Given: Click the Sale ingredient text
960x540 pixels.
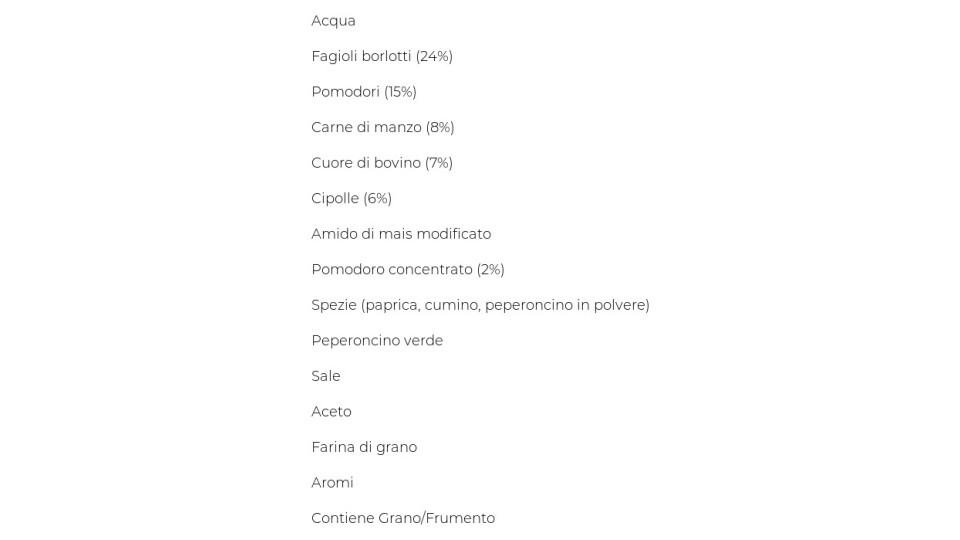Looking at the screenshot, I should [326, 376].
